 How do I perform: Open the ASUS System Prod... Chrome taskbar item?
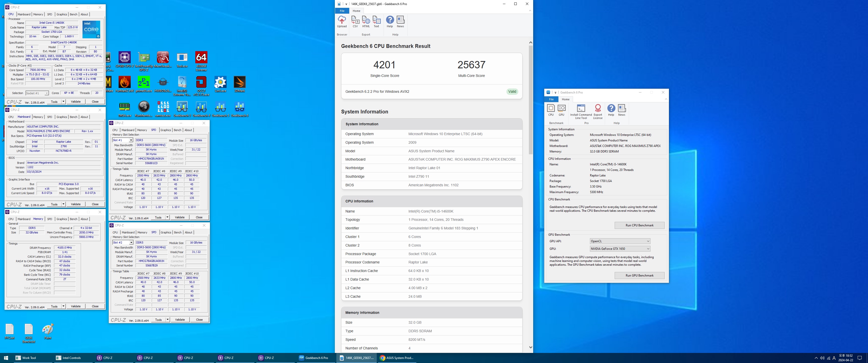coord(397,358)
